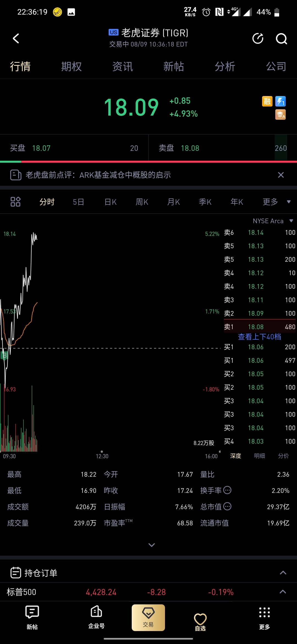The image size is (297, 644).
Task: Tap the NFC icon in status bar
Action: click(x=219, y=12)
